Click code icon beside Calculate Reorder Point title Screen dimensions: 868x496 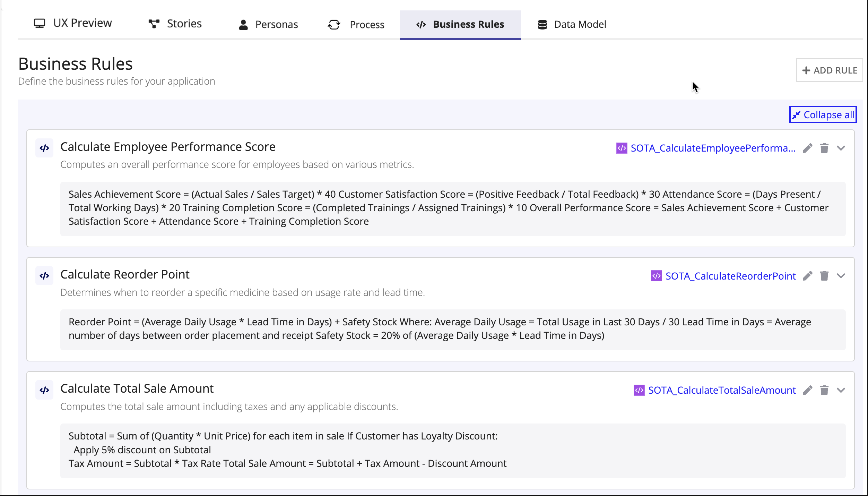coord(44,276)
